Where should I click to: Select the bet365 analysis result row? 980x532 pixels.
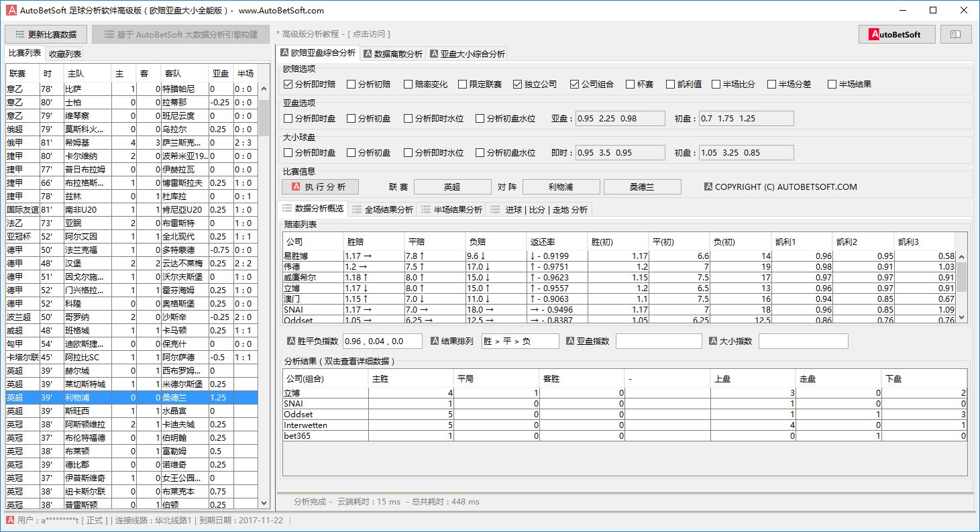[x=625, y=435]
